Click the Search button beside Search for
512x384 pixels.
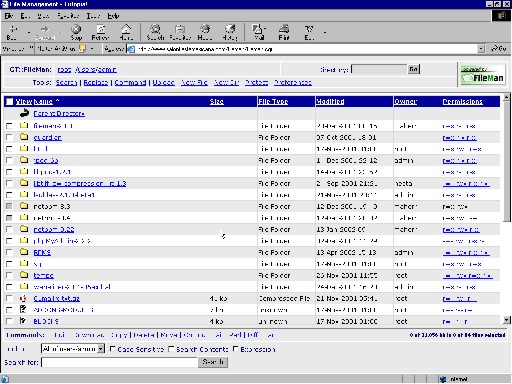[x=213, y=362]
